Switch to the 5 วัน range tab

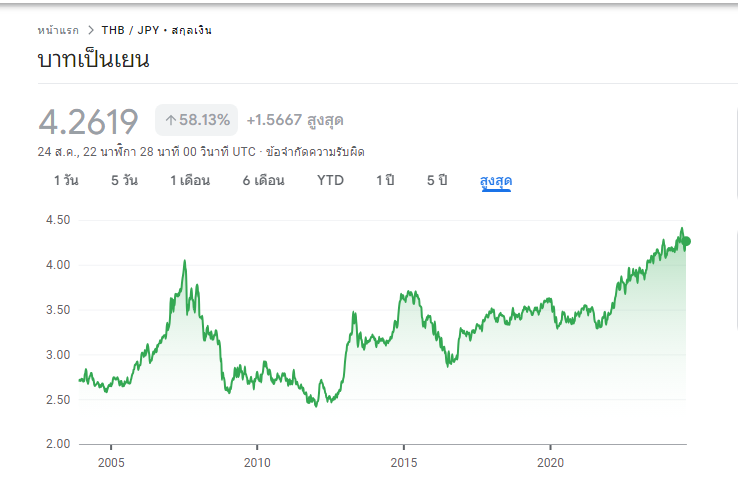tap(124, 181)
